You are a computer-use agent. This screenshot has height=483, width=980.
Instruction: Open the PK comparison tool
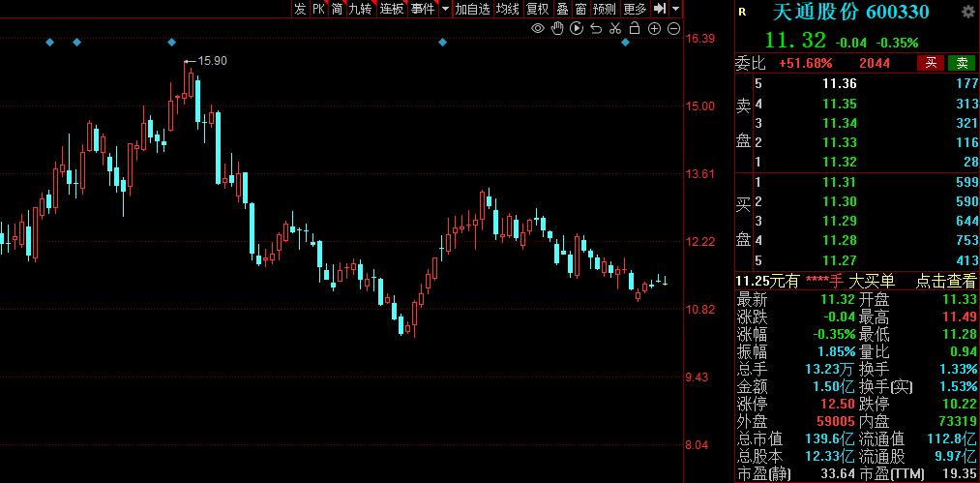click(318, 9)
